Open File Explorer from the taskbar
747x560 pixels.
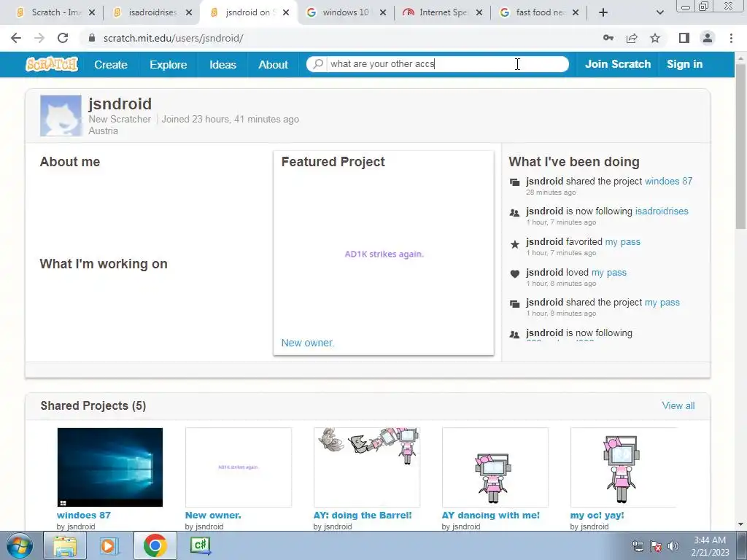65,545
